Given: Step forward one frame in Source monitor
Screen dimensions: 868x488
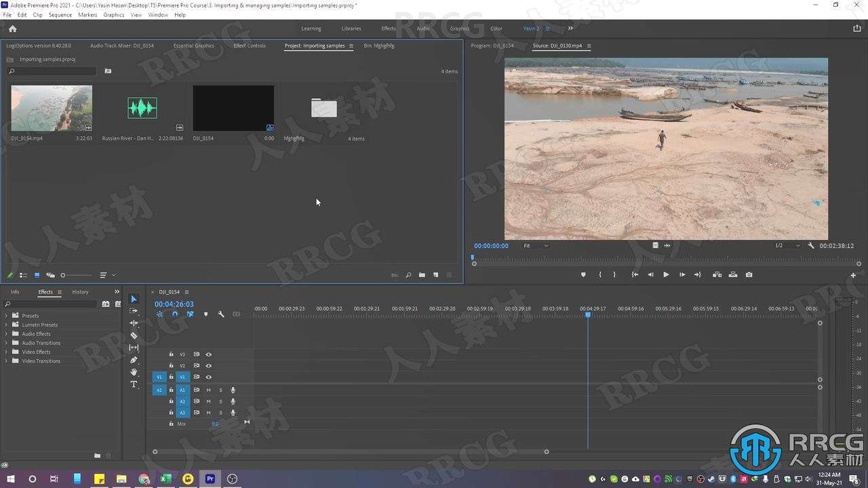Looking at the screenshot, I should pyautogui.click(x=682, y=274).
